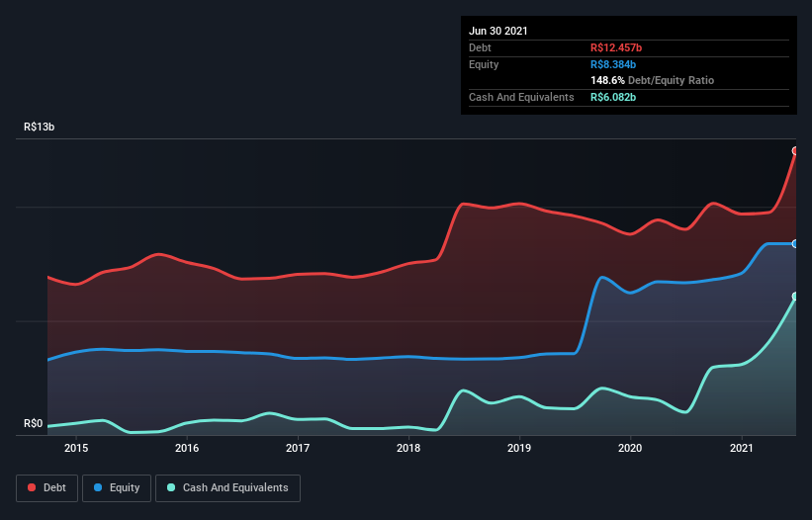Click the 2016 x-axis label

[x=187, y=448]
